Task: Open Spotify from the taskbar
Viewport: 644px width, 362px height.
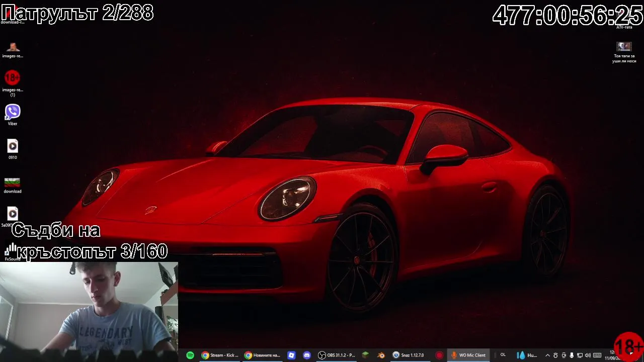Action: coord(190,355)
